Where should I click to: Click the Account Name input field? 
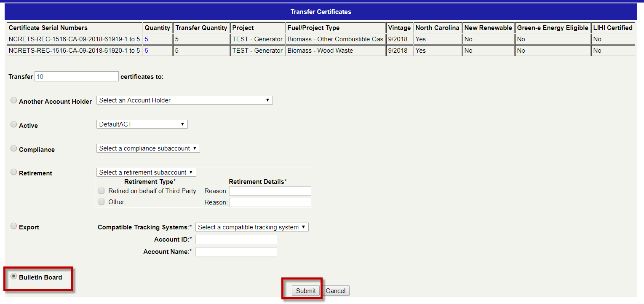pos(236,252)
